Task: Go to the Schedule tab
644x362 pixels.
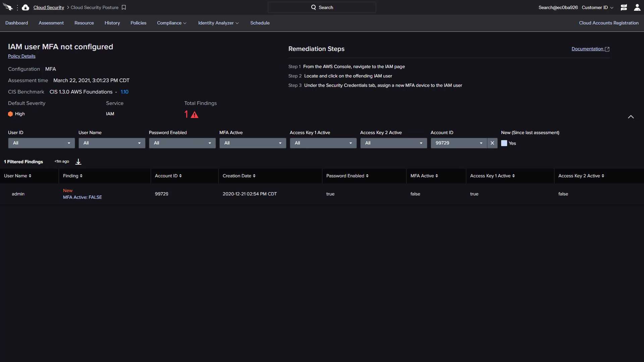Action: tap(260, 23)
